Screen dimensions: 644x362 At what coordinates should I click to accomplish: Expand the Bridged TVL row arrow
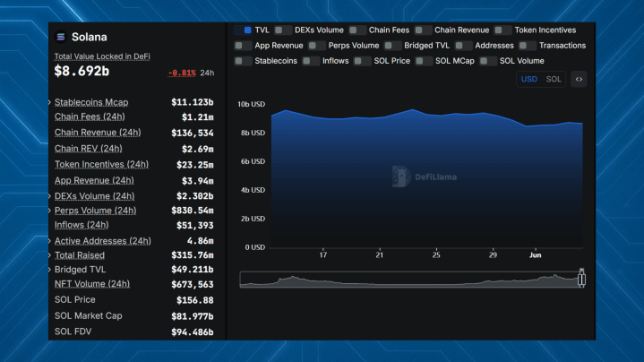49,270
